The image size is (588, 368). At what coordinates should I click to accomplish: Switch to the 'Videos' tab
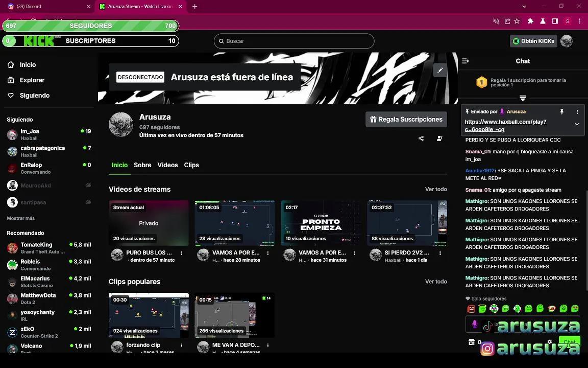(167, 165)
